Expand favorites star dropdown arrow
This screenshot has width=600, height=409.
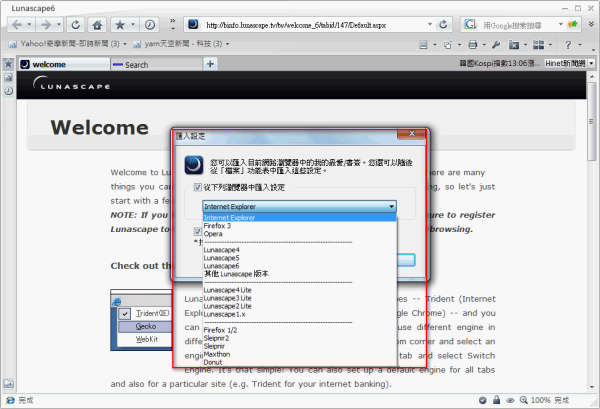pos(132,25)
